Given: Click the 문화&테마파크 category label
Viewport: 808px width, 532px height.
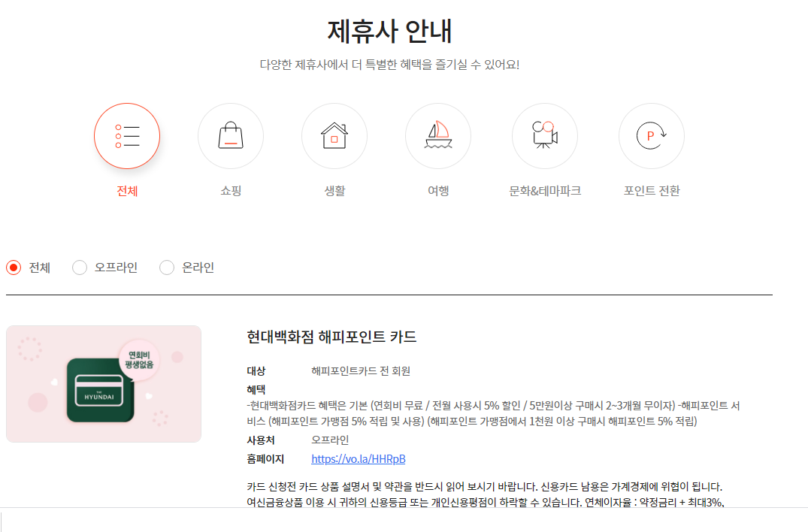Looking at the screenshot, I should [545, 191].
